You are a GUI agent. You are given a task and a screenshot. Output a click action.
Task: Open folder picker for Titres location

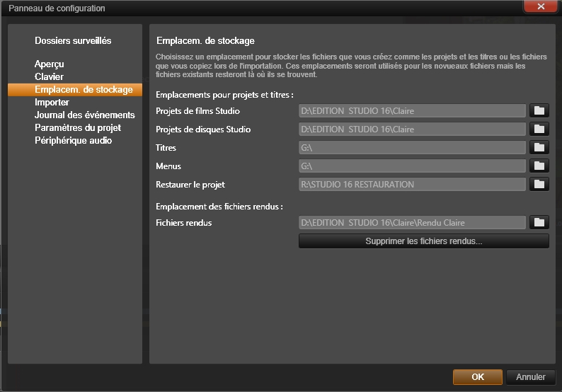coord(539,147)
